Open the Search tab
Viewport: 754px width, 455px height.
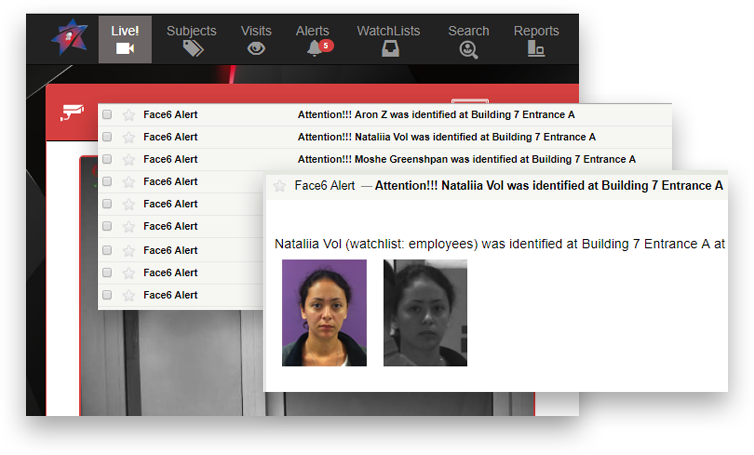(x=468, y=39)
